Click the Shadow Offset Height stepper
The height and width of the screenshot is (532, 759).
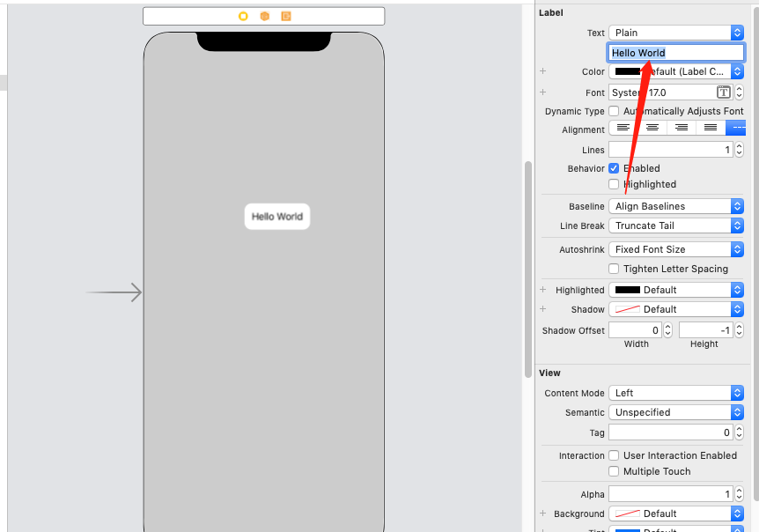click(739, 330)
